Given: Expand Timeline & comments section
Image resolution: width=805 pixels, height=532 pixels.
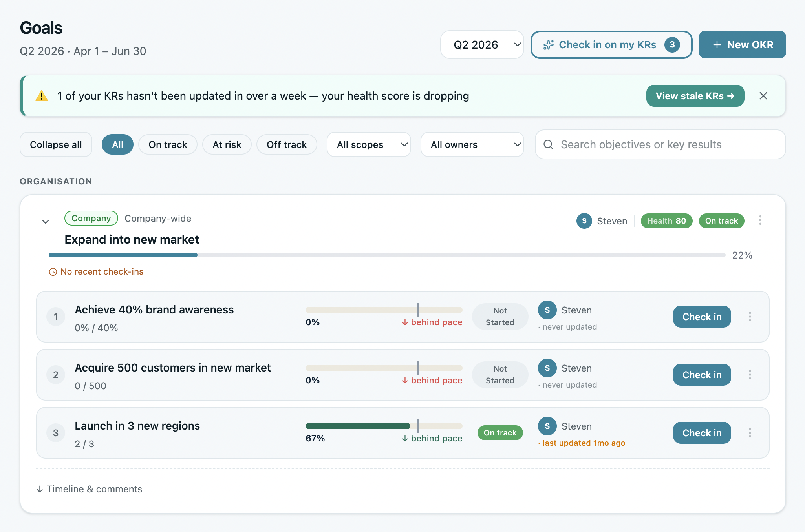Looking at the screenshot, I should coord(89,489).
